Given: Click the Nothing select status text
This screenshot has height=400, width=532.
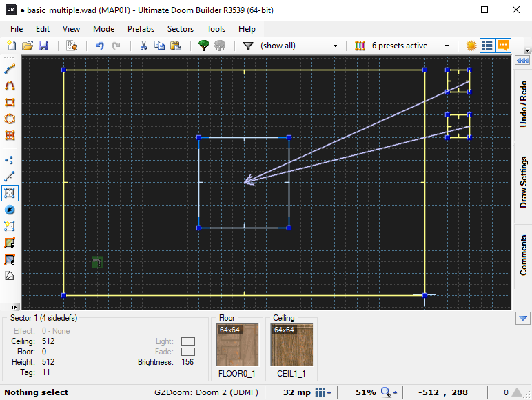Looking at the screenshot, I should 37,392.
